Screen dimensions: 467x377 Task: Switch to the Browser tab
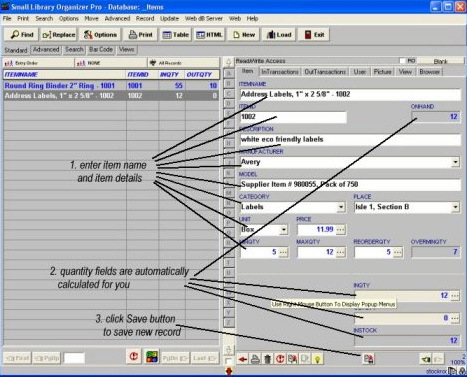[430, 72]
